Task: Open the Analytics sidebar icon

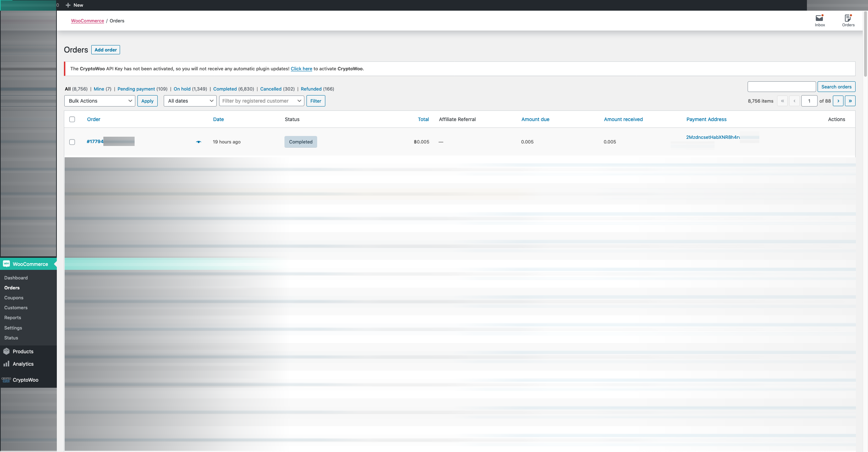Action: pyautogui.click(x=6, y=364)
